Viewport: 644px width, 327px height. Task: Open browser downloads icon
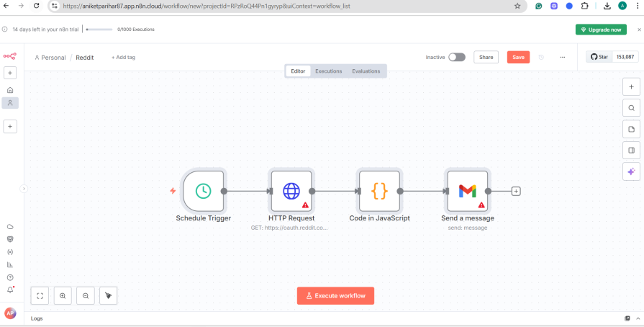pos(607,6)
